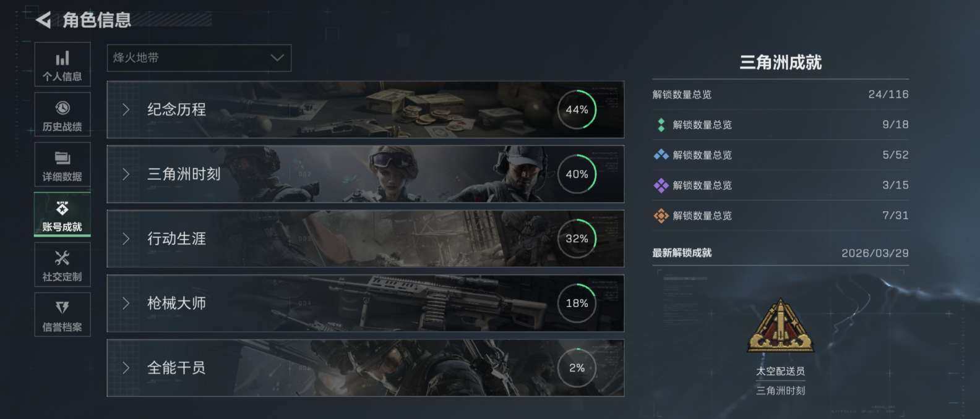The width and height of the screenshot is (980, 419).
Task: Select the 历史战绩 clock icon
Action: (62, 108)
